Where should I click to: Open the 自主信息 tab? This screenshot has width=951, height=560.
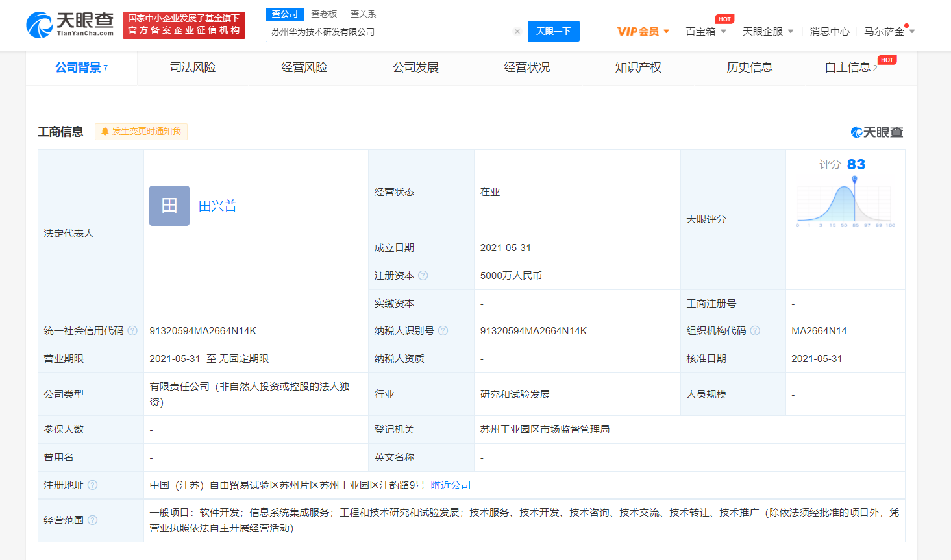pyautogui.click(x=850, y=67)
